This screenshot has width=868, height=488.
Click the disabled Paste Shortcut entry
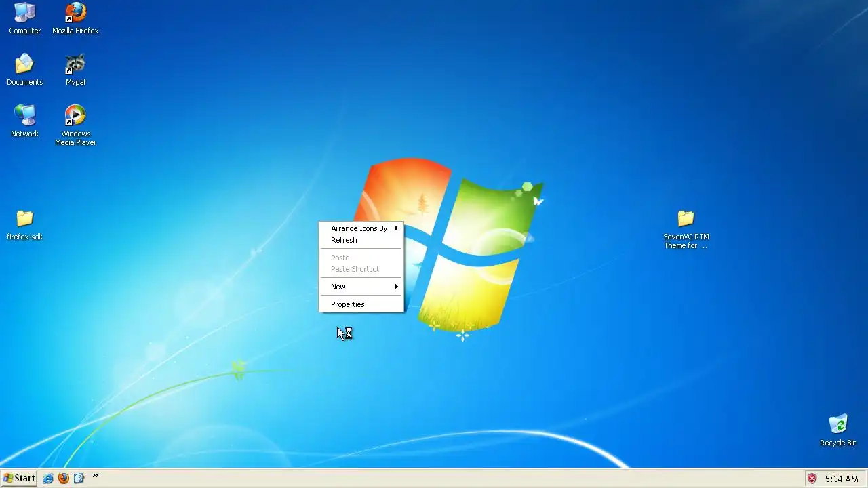tap(361, 269)
